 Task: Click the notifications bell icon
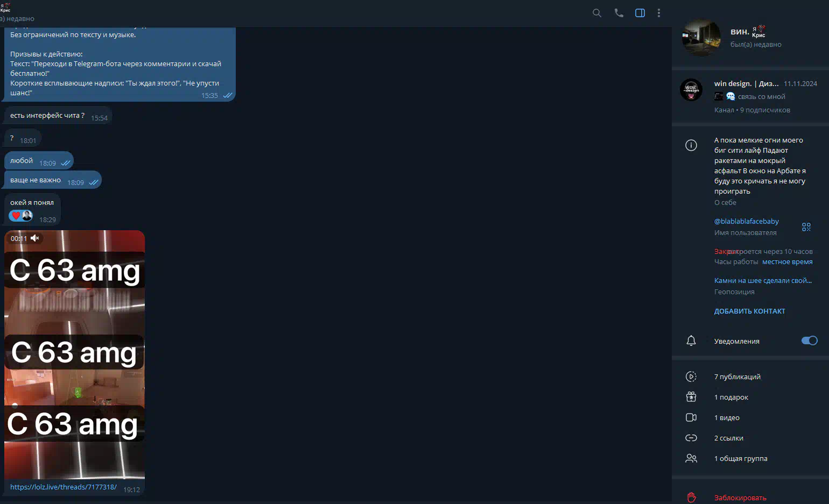(691, 341)
